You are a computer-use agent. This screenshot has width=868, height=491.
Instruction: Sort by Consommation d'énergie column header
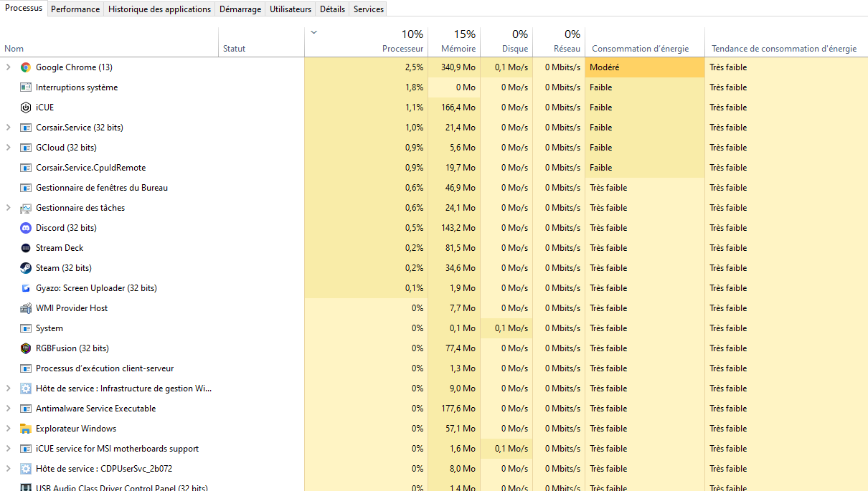click(645, 42)
